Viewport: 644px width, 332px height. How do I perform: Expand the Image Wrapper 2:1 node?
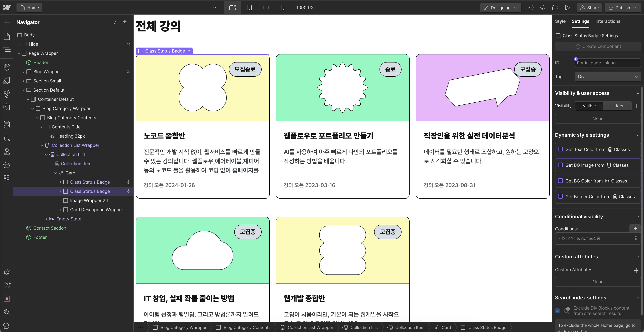(x=60, y=201)
